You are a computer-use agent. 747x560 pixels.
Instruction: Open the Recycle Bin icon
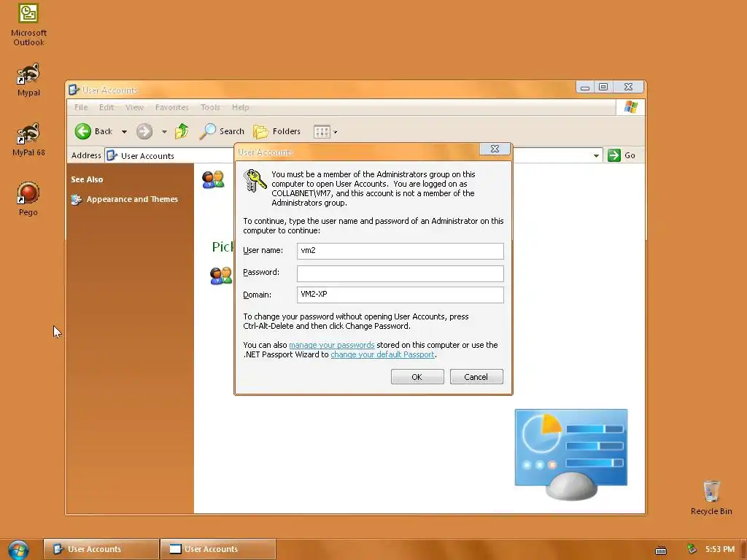click(x=711, y=497)
